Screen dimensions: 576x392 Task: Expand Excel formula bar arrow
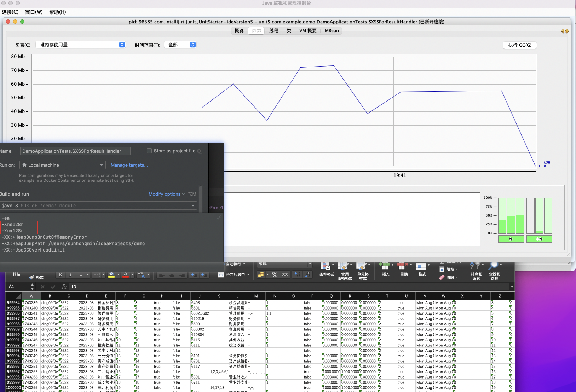pyautogui.click(x=512, y=287)
